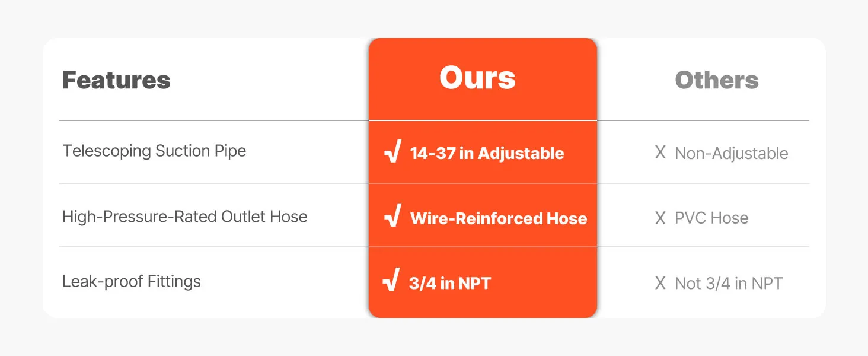Screen dimensions: 868x356
Task: Click the X mark beside PVC Hose
Action: pos(660,218)
